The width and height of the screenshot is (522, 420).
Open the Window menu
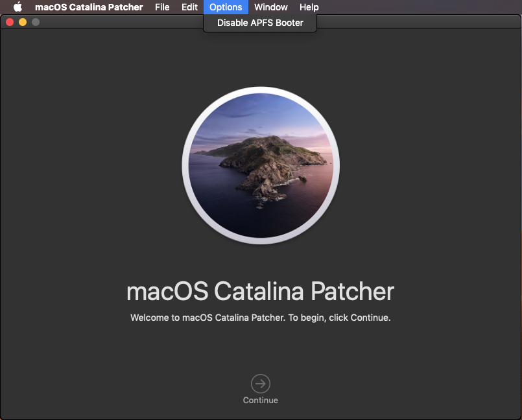pyautogui.click(x=270, y=7)
